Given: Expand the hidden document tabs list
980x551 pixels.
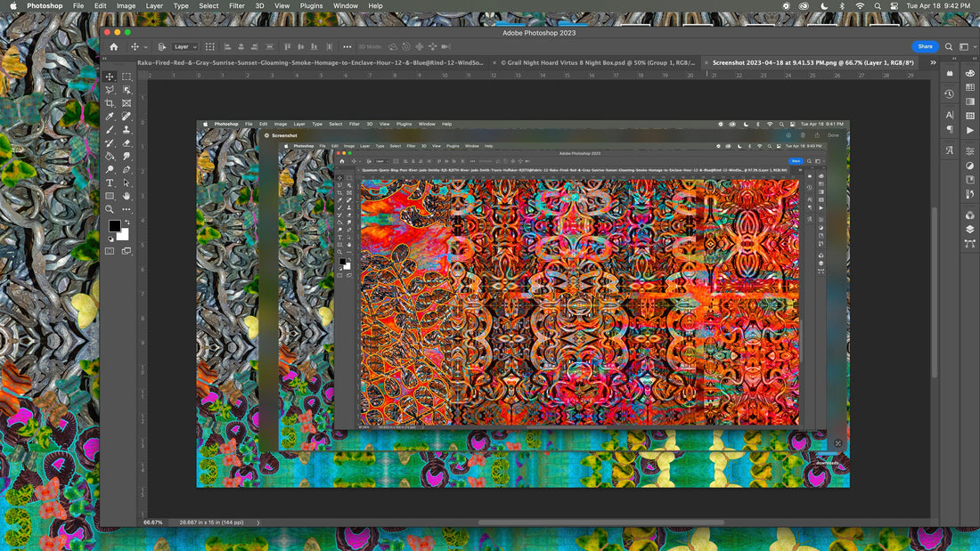Looking at the screenshot, I should pos(933,63).
